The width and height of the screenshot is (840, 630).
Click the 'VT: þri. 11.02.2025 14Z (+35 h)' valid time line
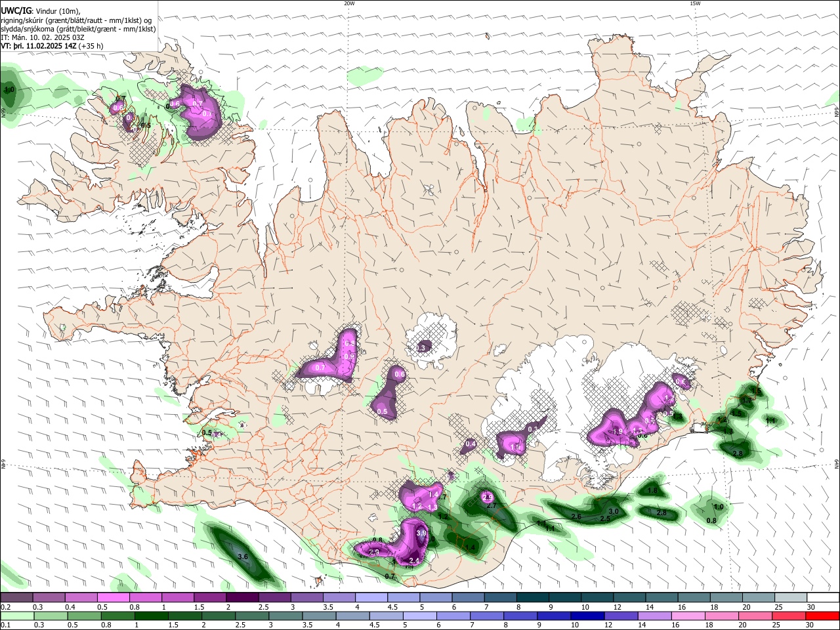52,46
